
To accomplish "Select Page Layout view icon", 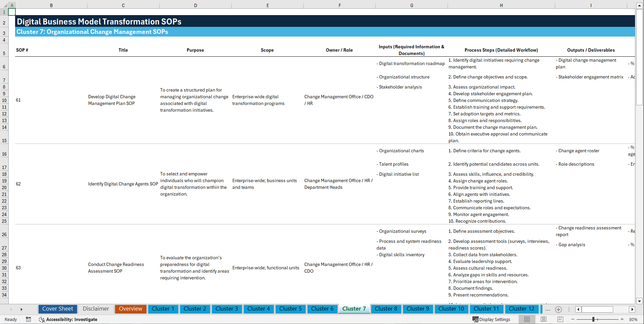I will point(543,319).
